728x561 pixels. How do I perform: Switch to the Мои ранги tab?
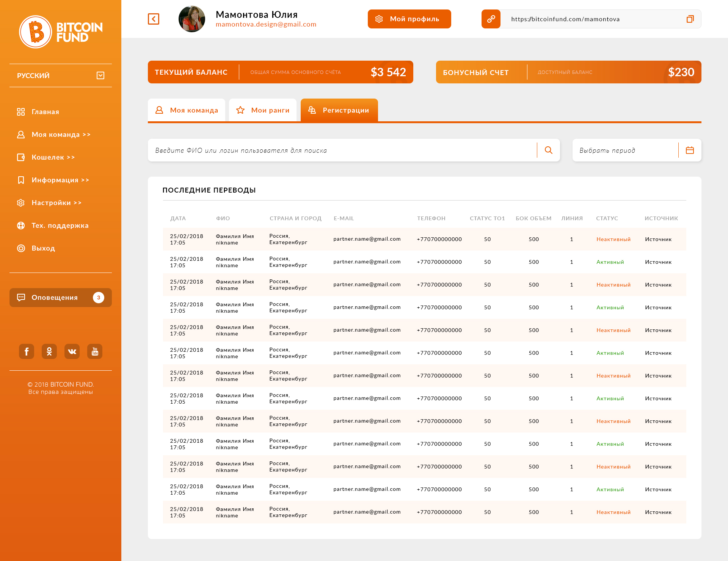[x=263, y=110]
